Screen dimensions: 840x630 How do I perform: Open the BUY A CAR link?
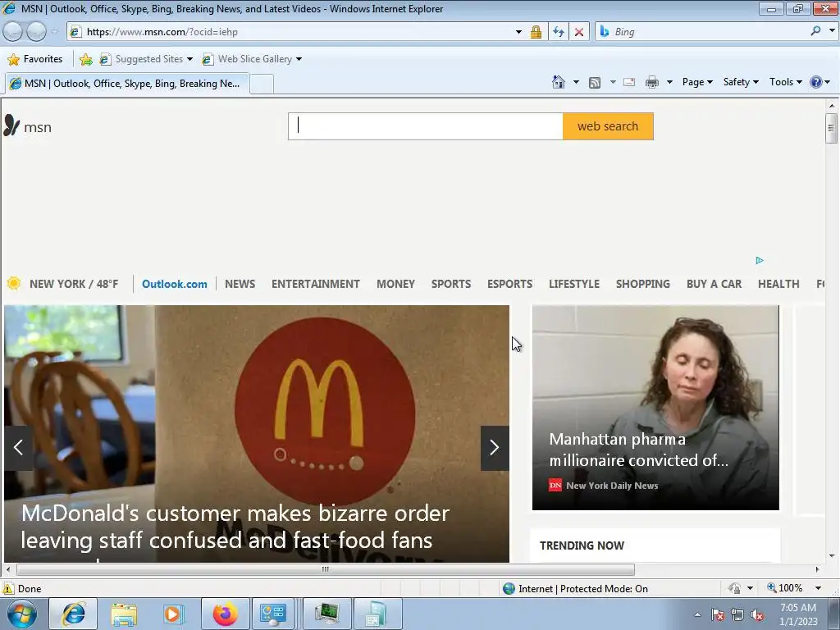[714, 284]
